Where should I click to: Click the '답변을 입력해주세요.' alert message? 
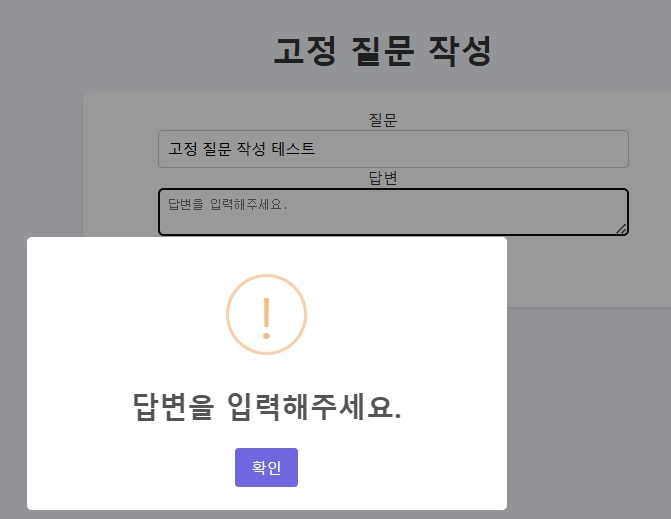pos(267,407)
